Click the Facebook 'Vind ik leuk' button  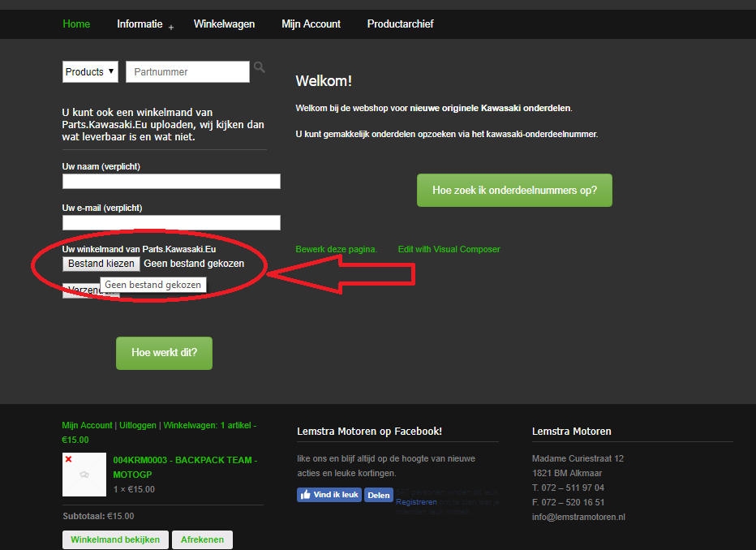pyautogui.click(x=329, y=495)
